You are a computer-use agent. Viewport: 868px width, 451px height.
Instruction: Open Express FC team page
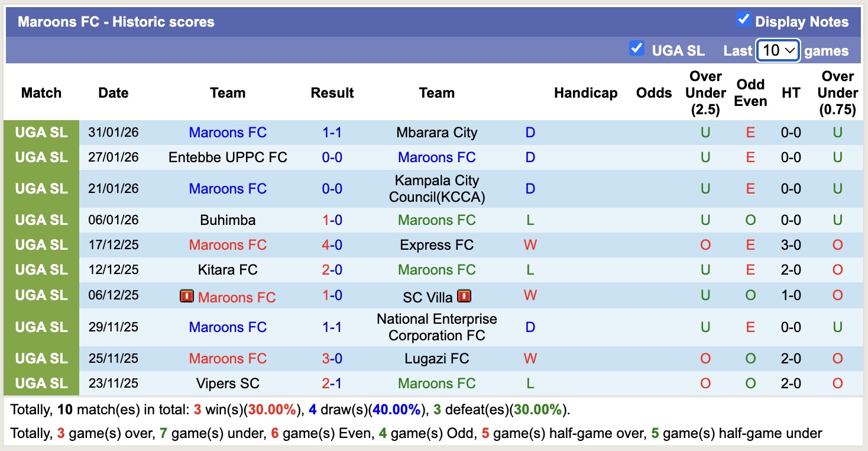[x=436, y=245]
